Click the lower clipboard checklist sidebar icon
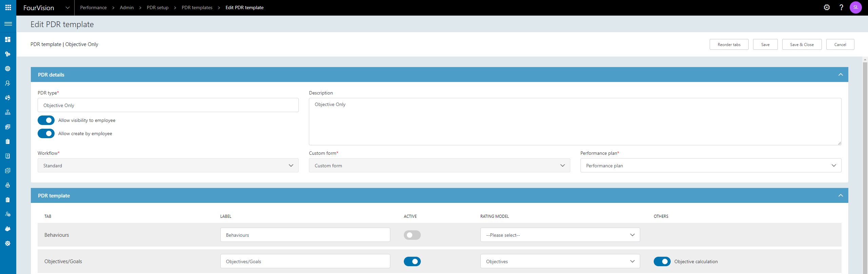The height and width of the screenshot is (274, 868). point(8,200)
